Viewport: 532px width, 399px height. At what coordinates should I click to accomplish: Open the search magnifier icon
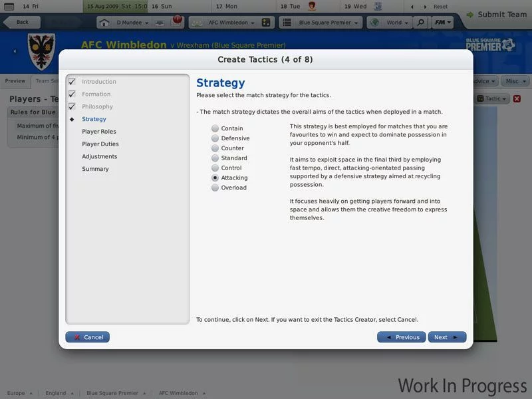click(x=420, y=23)
